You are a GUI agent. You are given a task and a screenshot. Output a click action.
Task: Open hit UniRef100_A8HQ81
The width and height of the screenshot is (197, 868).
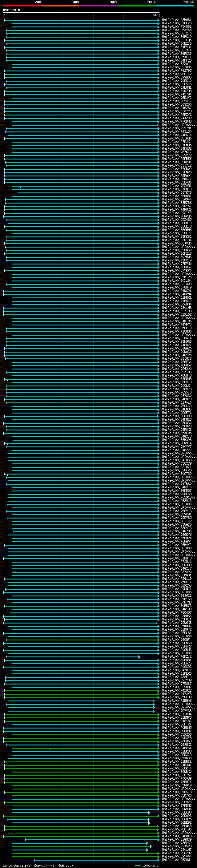coord(177,20)
